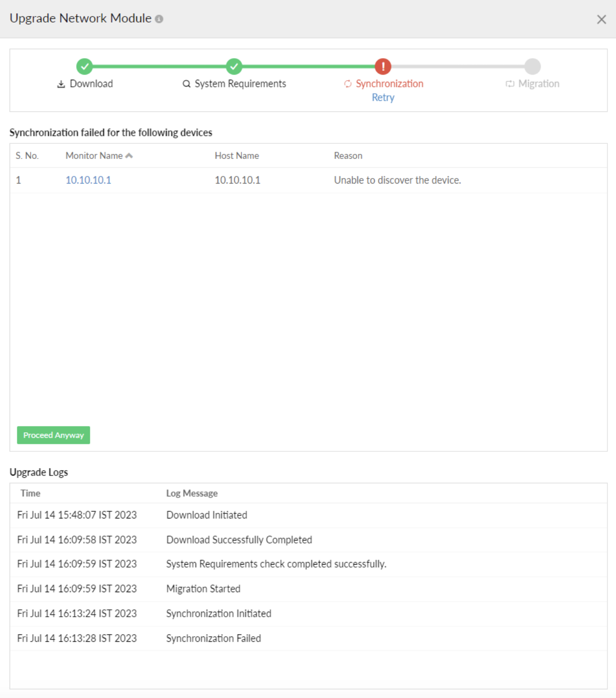Sort by Monitor Name column arrow
Viewport: 616px width, 698px height.
point(129,156)
